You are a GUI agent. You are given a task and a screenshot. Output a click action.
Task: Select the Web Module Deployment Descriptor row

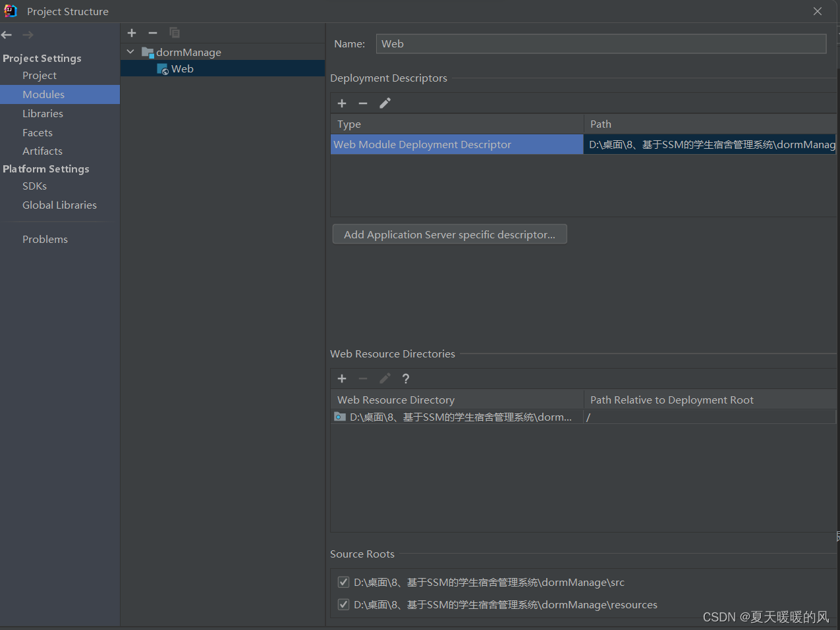click(457, 144)
